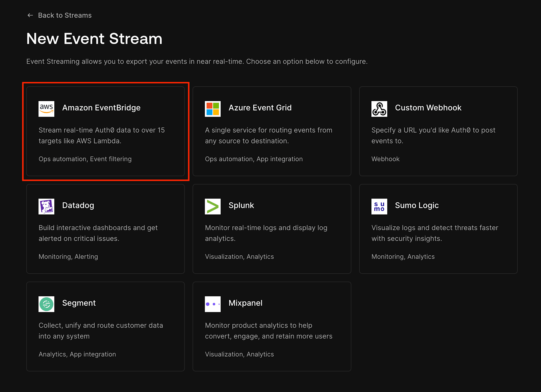Click the Event Streaming intro sentence

coord(197,62)
